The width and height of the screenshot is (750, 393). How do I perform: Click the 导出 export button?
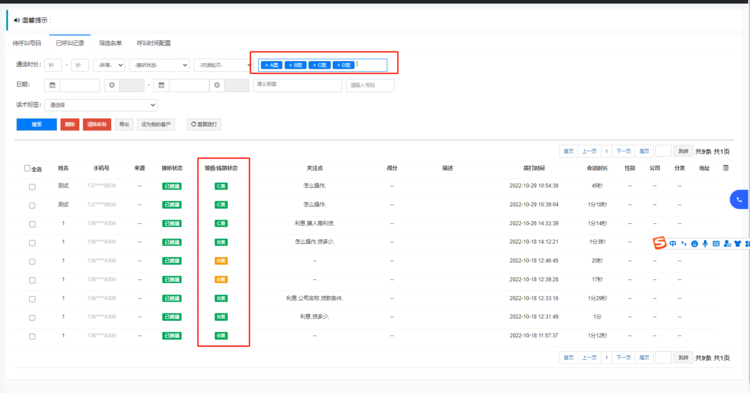124,124
